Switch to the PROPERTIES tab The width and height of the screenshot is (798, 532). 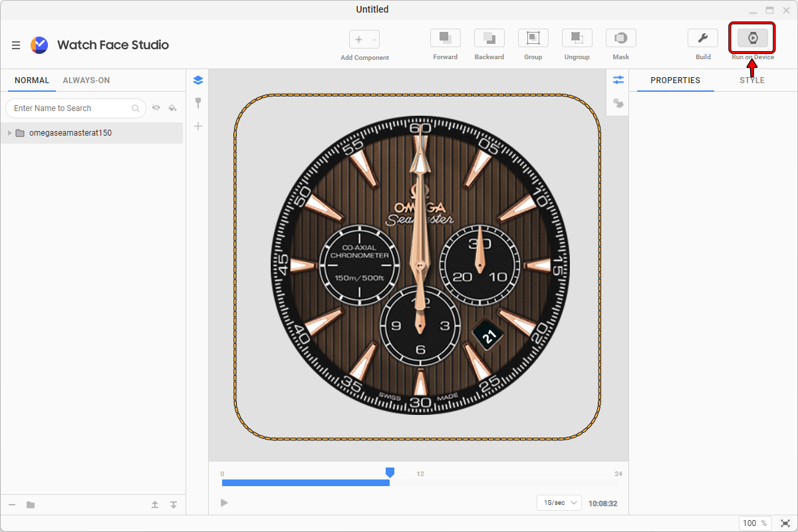tap(676, 80)
